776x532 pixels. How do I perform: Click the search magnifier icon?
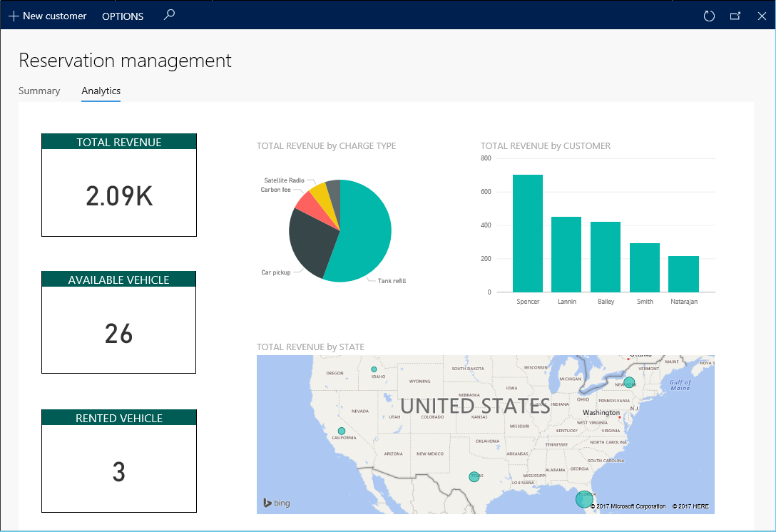click(x=169, y=15)
